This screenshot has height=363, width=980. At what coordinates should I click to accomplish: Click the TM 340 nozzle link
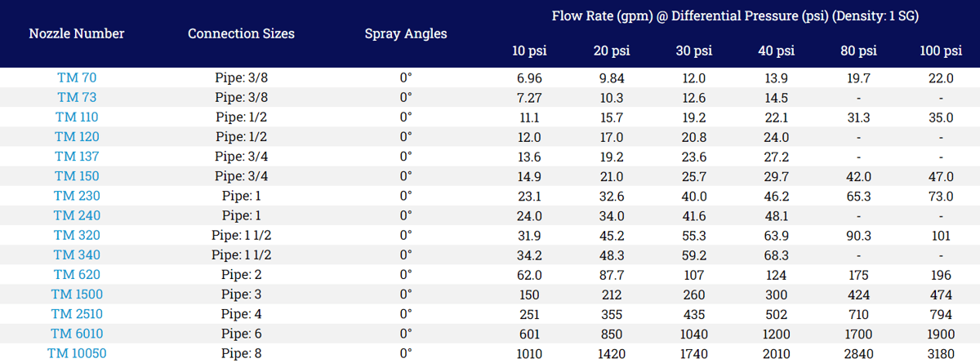(x=77, y=255)
